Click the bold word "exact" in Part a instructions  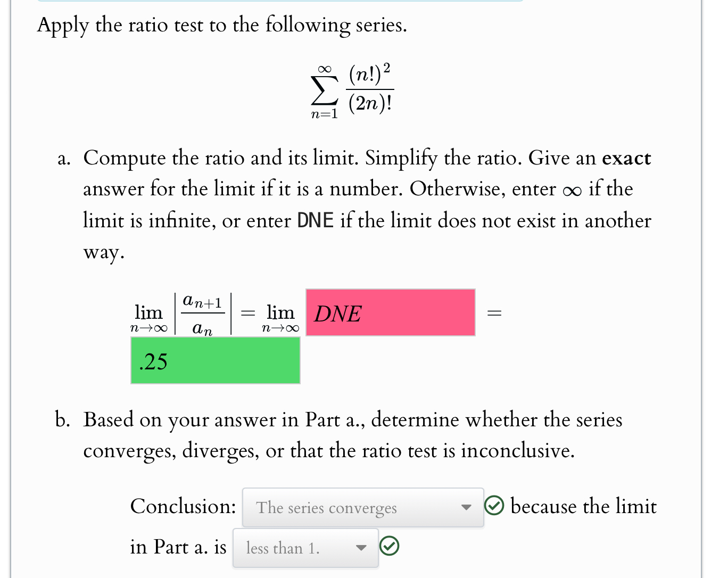coord(626,158)
